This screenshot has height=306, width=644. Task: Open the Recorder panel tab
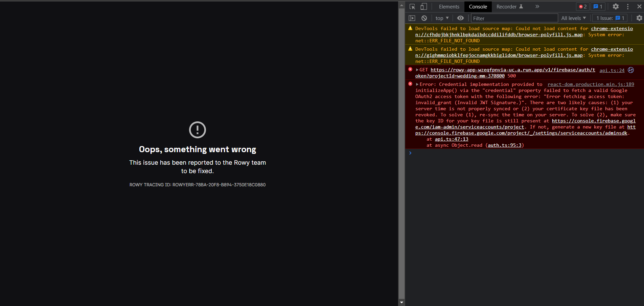point(507,6)
